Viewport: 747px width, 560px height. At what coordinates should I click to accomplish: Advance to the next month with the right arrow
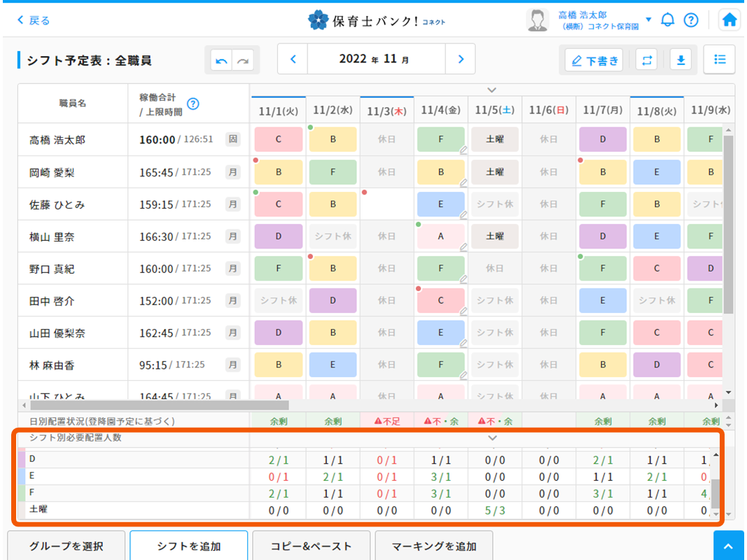[461, 59]
